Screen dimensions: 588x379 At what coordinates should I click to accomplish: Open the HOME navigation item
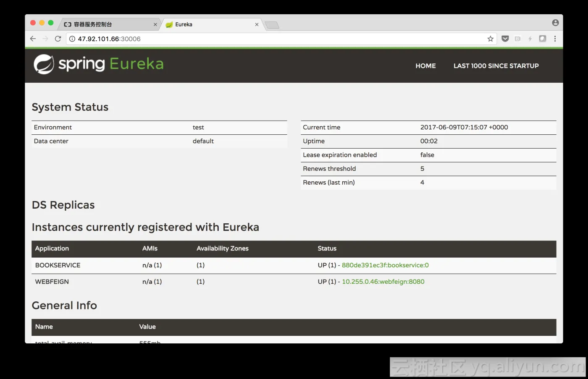click(425, 65)
